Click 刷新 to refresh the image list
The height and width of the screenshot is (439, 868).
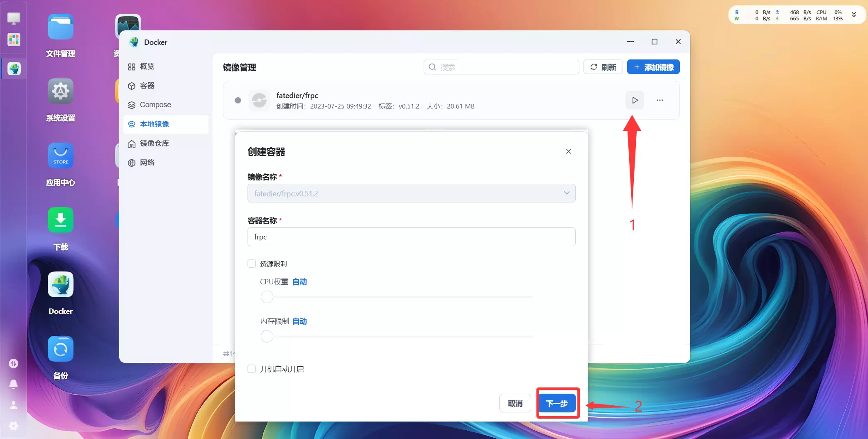pos(603,67)
